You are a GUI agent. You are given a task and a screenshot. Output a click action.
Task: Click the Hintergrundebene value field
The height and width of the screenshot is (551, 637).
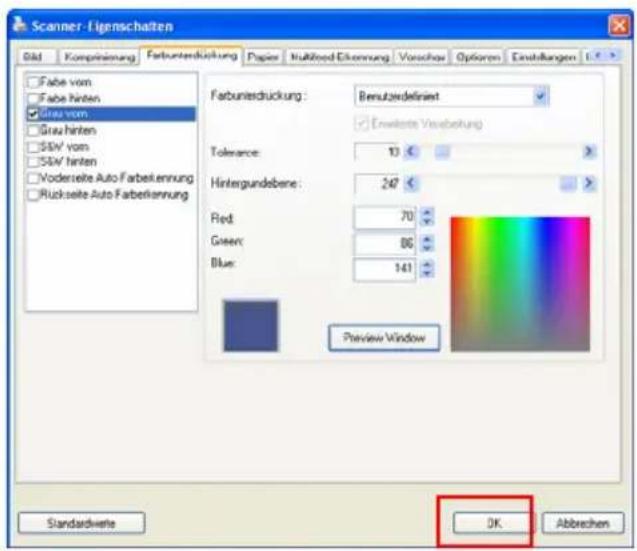(378, 184)
